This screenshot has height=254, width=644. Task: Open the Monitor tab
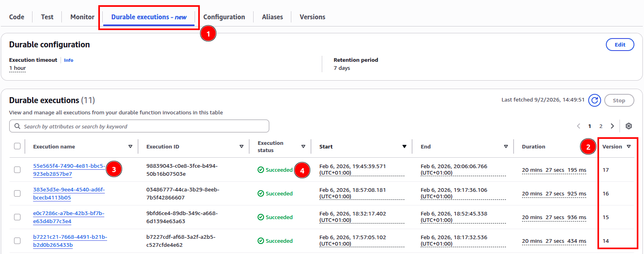click(82, 17)
